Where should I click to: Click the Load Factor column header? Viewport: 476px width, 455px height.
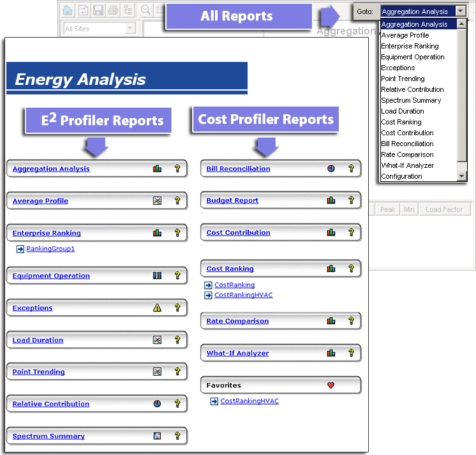point(444,209)
